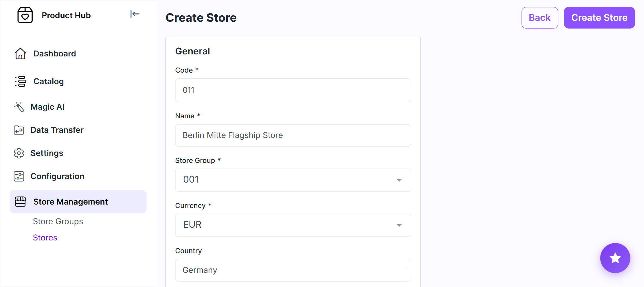
Task: Open the Currency dropdown showing EUR
Action: pyautogui.click(x=293, y=225)
